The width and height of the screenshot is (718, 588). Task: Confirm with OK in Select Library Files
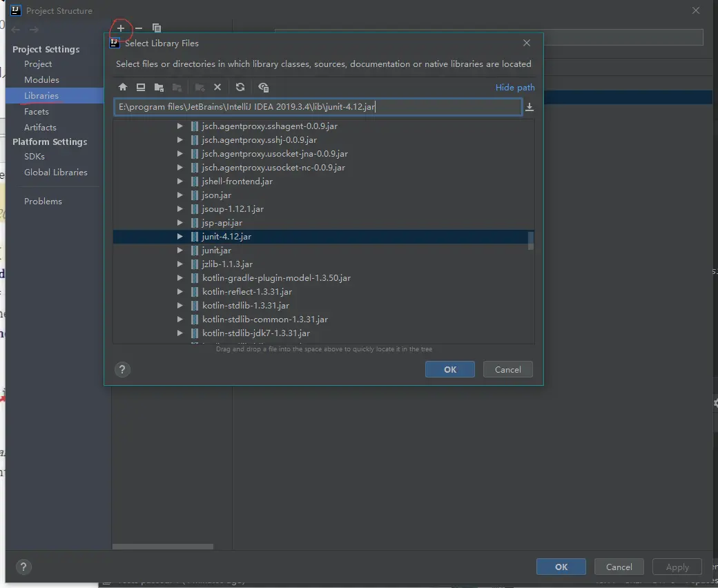tap(449, 369)
